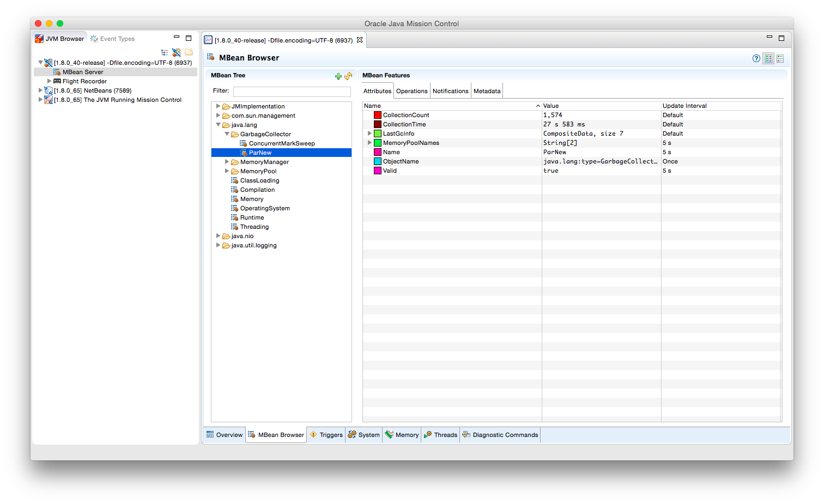
Task: Sort by the Value column header
Action: point(602,106)
